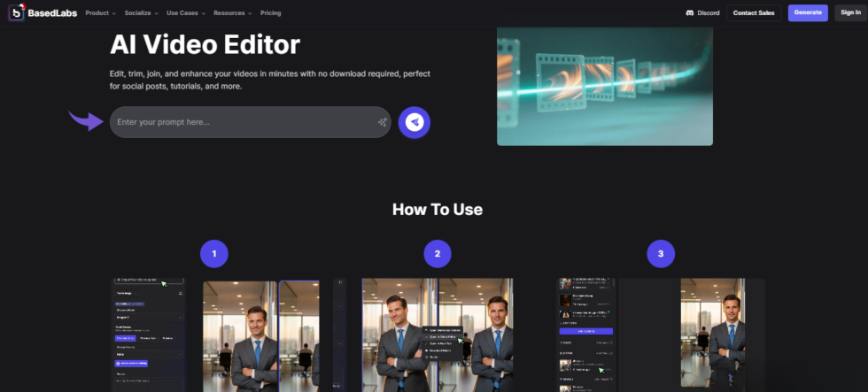The width and height of the screenshot is (868, 392).
Task: Click the Contact Sales button
Action: click(x=754, y=12)
